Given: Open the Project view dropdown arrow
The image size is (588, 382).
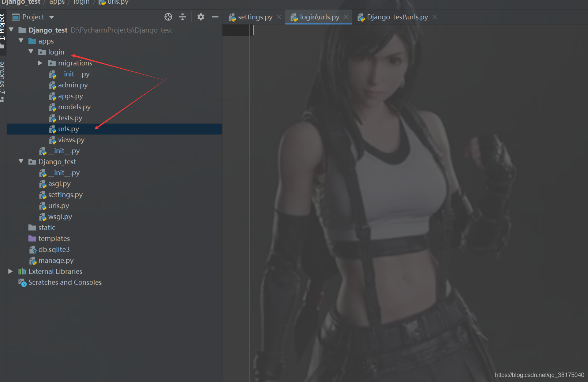Looking at the screenshot, I should (x=52, y=17).
